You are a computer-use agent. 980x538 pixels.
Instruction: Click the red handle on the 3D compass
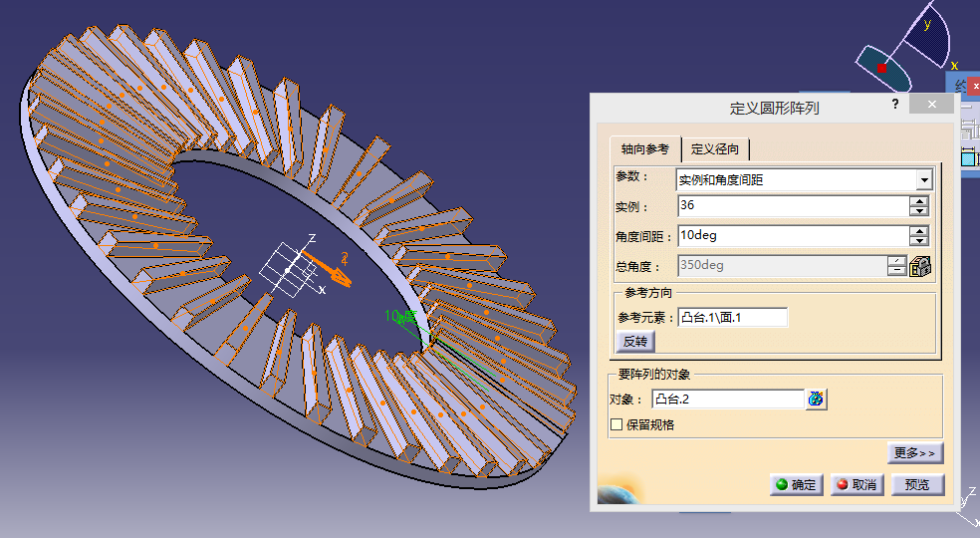[881, 68]
